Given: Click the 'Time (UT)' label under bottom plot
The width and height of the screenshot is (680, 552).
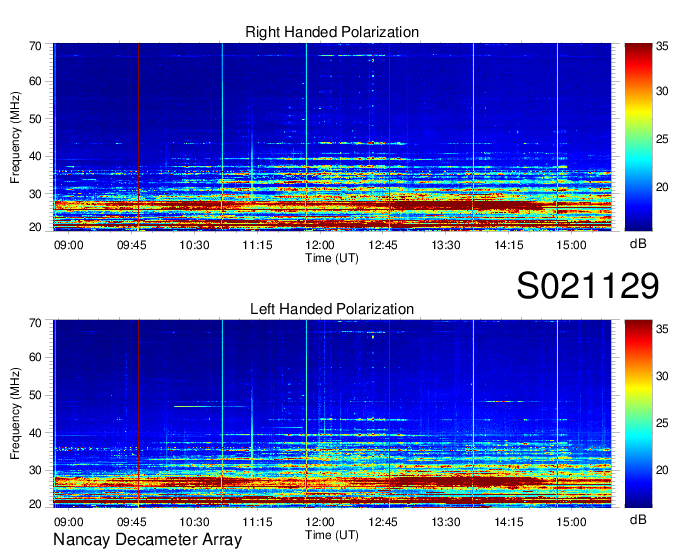Looking at the screenshot, I should [332, 535].
